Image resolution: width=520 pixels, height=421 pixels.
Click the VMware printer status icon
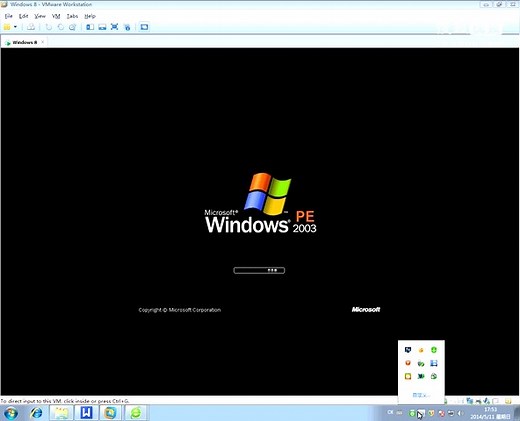478,401
